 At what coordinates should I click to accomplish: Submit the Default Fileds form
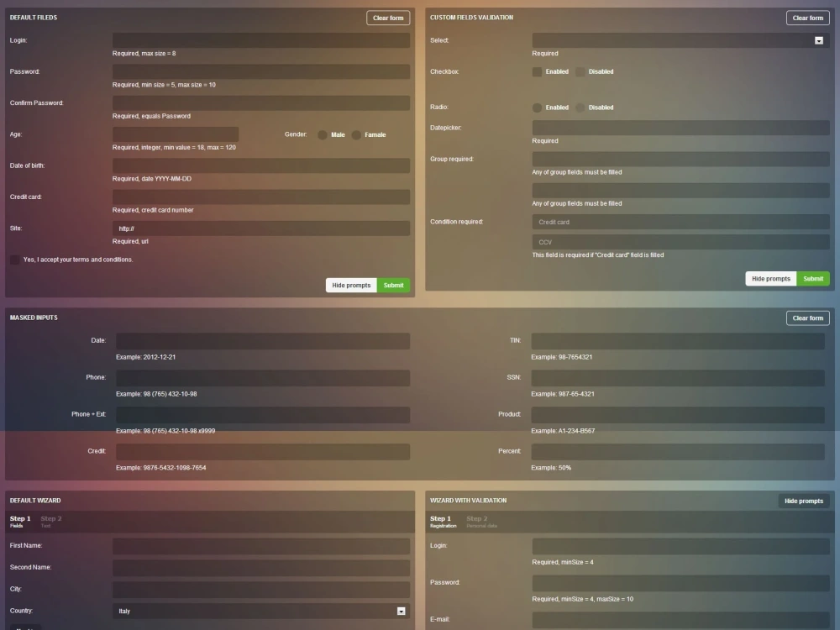(393, 285)
